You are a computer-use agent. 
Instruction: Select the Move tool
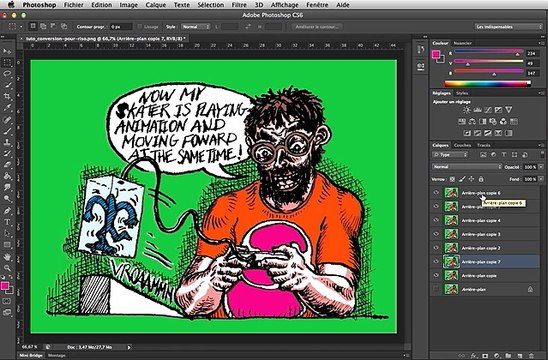click(7, 51)
